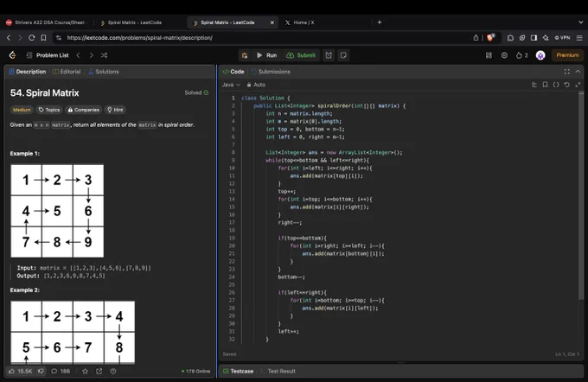Switch to the Description tab
The width and height of the screenshot is (588, 382).
point(28,72)
